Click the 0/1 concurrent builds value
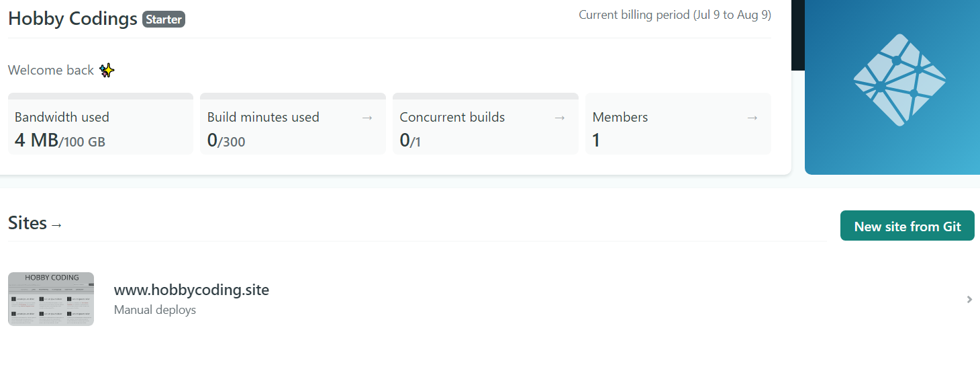Screen dimensions: 980x369 [x=410, y=140]
